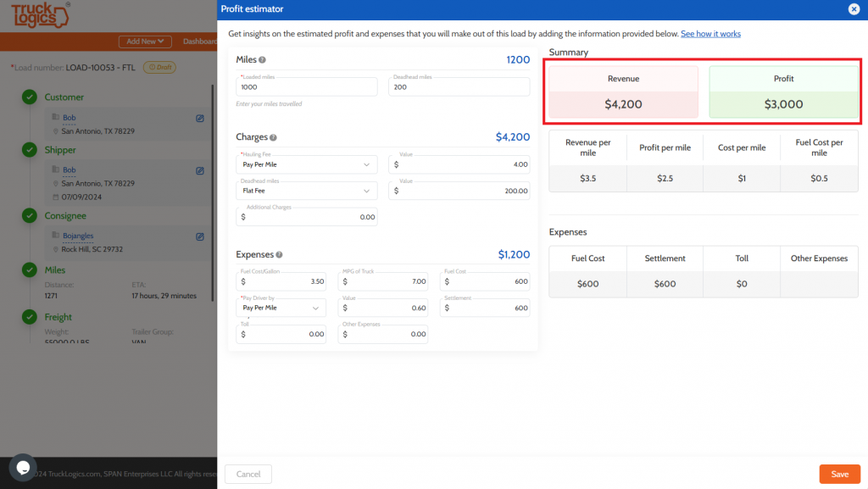Screen dimensions: 868x489
Task: Expand the Add New menu
Action: pos(145,42)
